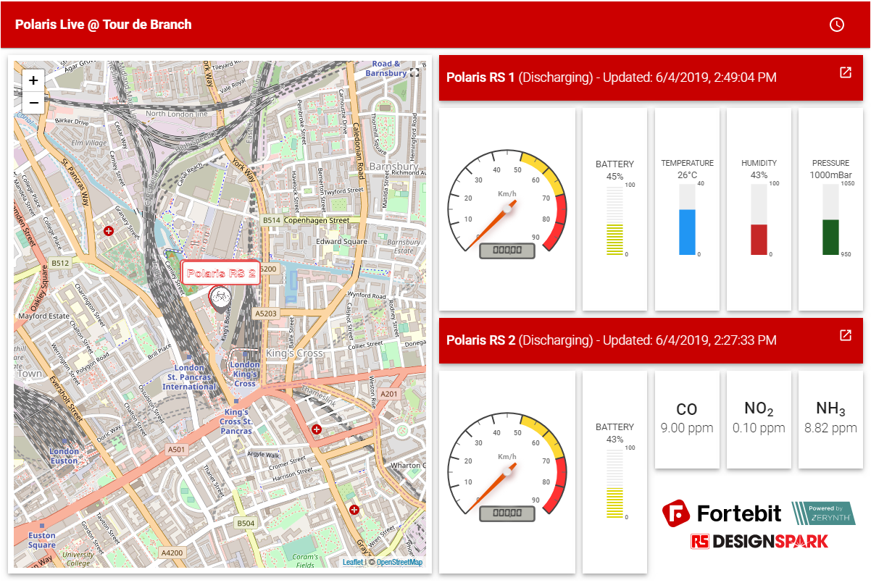Viewport: 871px width, 588px height.
Task: Zoom out on the map
Action: click(x=33, y=103)
